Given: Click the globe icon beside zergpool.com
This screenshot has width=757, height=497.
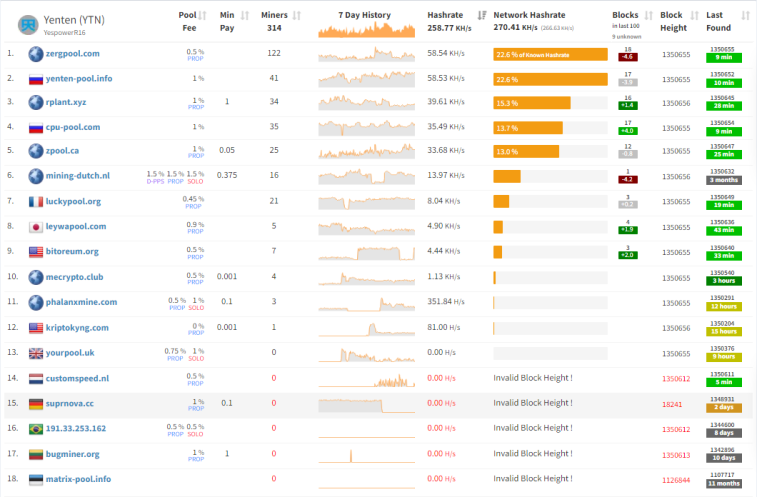Looking at the screenshot, I should [x=36, y=54].
